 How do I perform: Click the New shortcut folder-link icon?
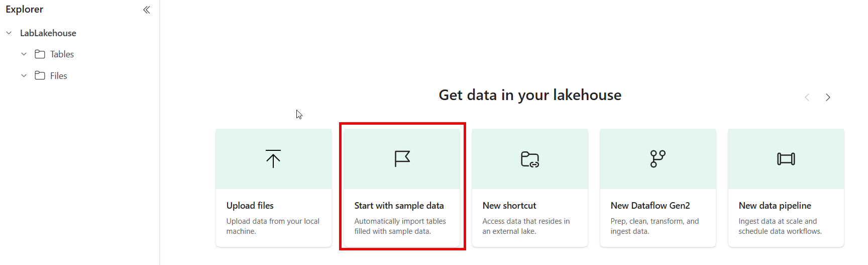click(x=530, y=159)
